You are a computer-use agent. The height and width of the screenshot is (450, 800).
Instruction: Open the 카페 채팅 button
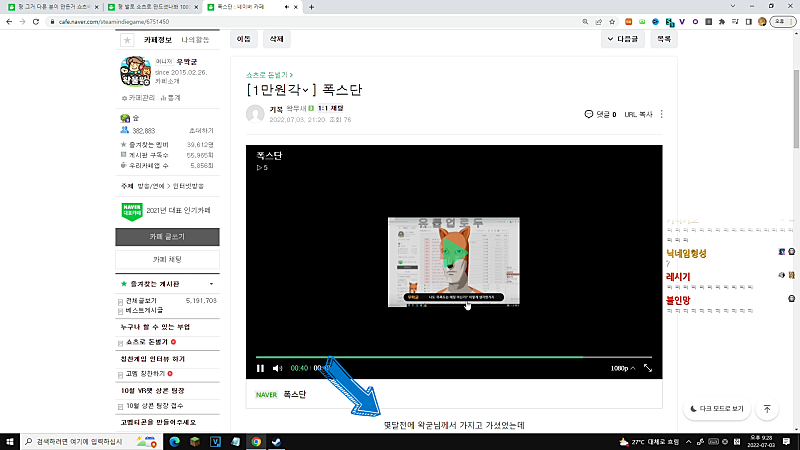tap(167, 260)
